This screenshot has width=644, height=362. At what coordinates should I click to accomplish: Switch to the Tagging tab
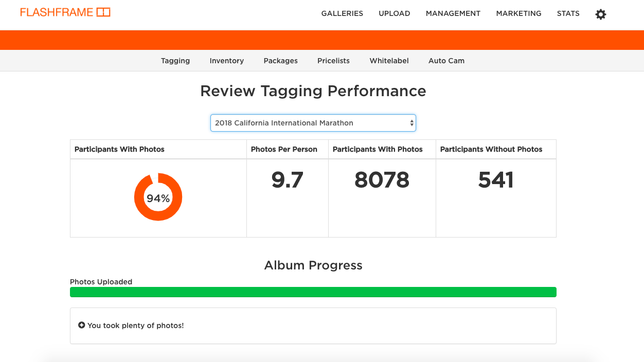click(x=175, y=61)
